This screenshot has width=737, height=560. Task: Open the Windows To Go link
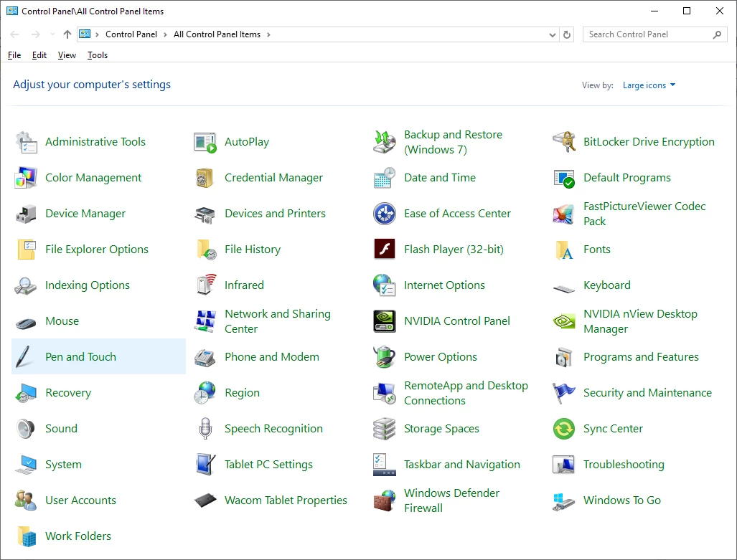point(622,500)
